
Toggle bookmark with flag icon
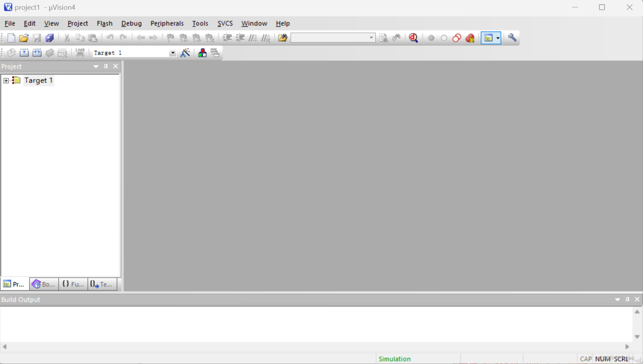[x=170, y=38]
